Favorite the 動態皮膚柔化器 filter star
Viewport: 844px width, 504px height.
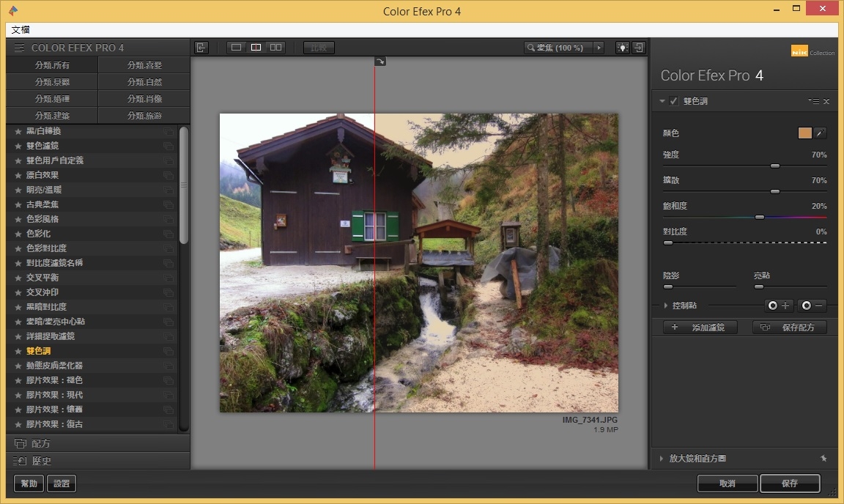point(18,366)
